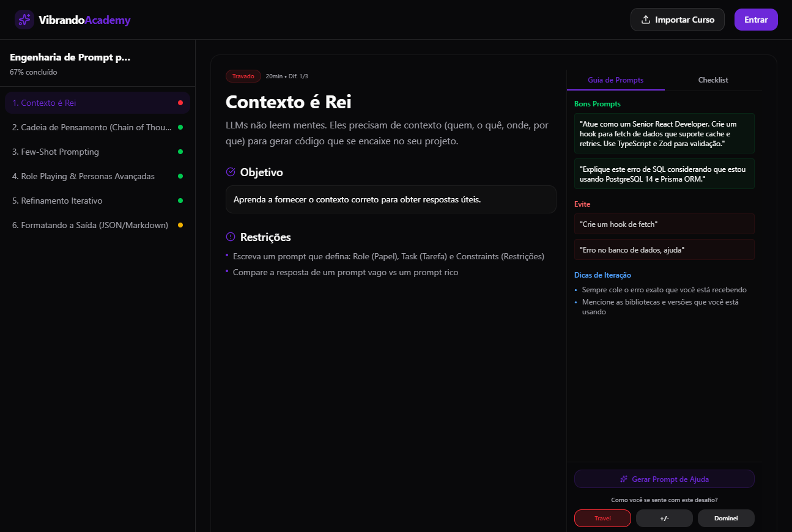The width and height of the screenshot is (792, 532).
Task: Open lesson 2 Cadeia de Pensamento
Action: (92, 127)
